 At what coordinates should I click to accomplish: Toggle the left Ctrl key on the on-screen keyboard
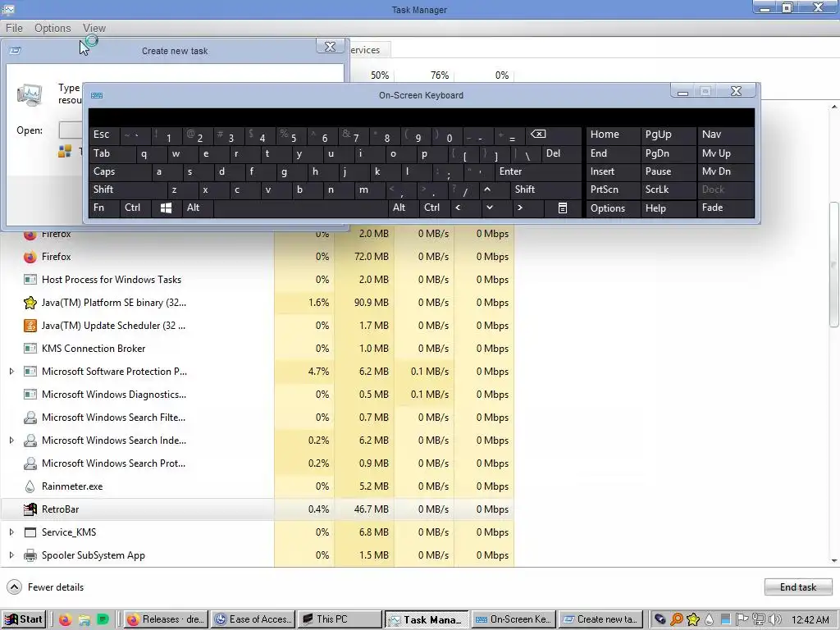point(135,208)
